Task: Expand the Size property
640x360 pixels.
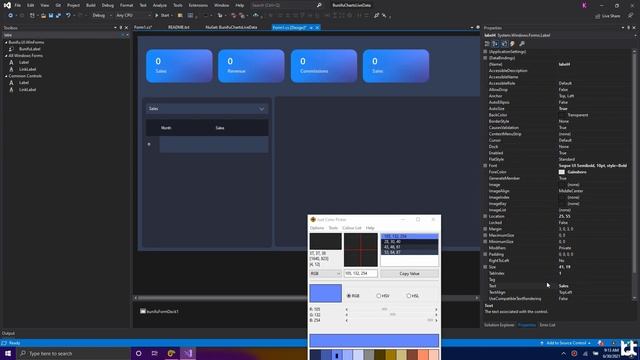Action: 485,267
